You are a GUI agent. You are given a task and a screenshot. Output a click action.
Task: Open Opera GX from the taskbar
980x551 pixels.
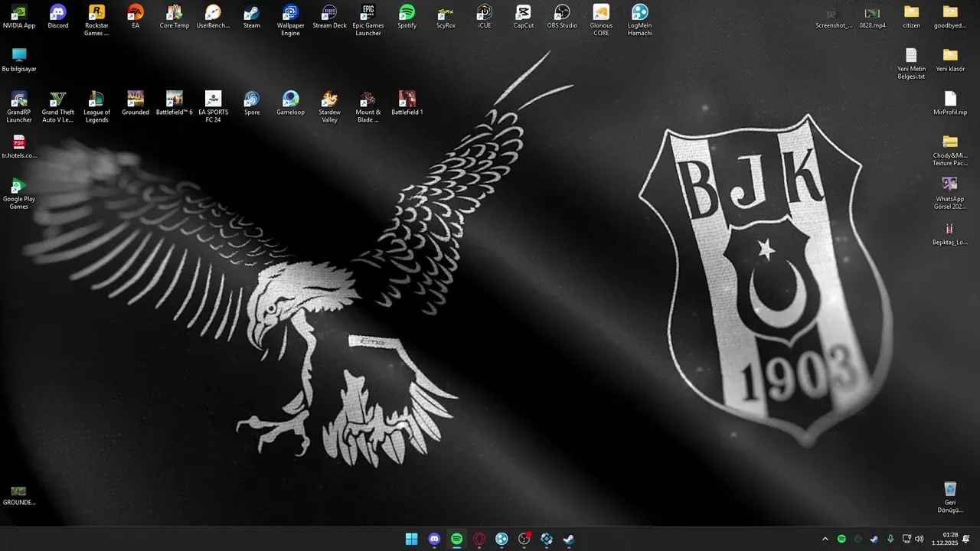click(x=479, y=539)
